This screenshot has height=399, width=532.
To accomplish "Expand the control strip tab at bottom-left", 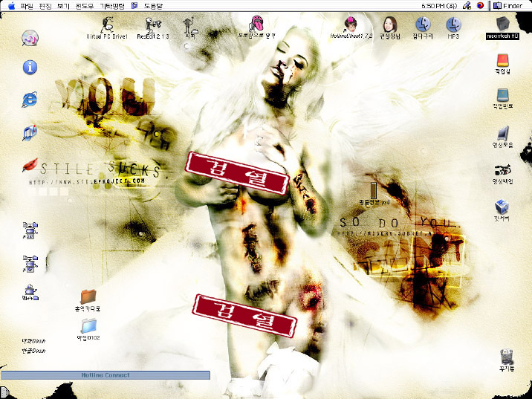I will pyautogui.click(x=6, y=390).
